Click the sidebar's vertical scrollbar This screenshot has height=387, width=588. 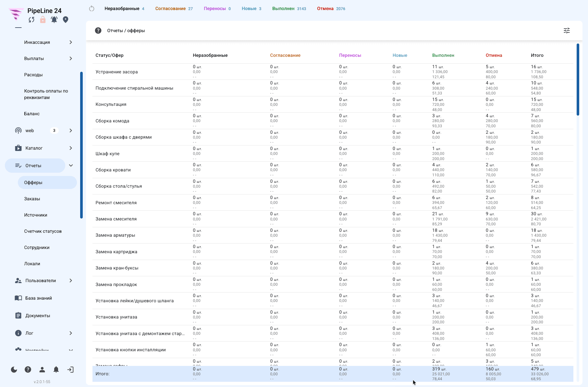pos(81,145)
